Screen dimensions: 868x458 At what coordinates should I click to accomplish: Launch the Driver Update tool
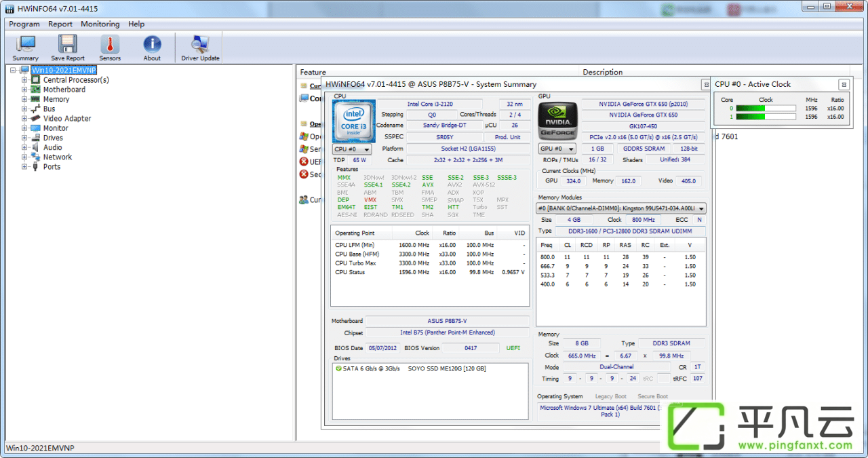200,48
